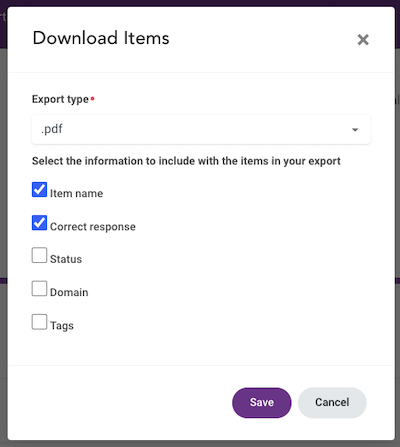The width and height of the screenshot is (400, 447).
Task: Click the Export type field label
Action: tap(60, 99)
